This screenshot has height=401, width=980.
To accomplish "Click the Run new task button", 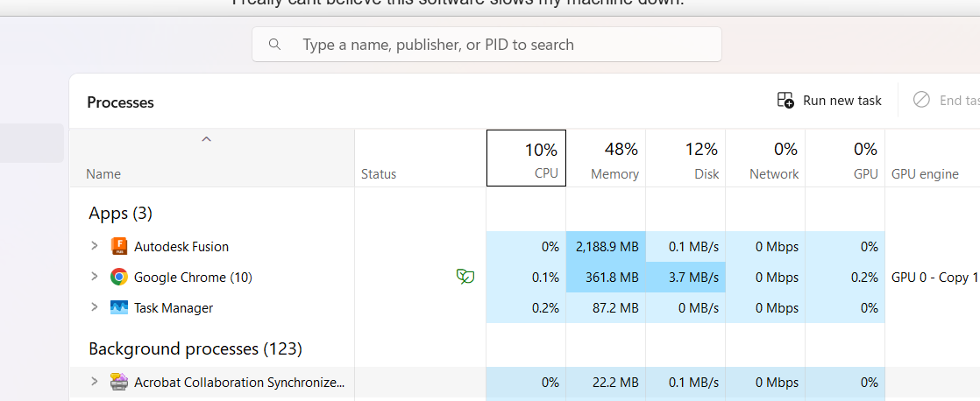I will [829, 100].
